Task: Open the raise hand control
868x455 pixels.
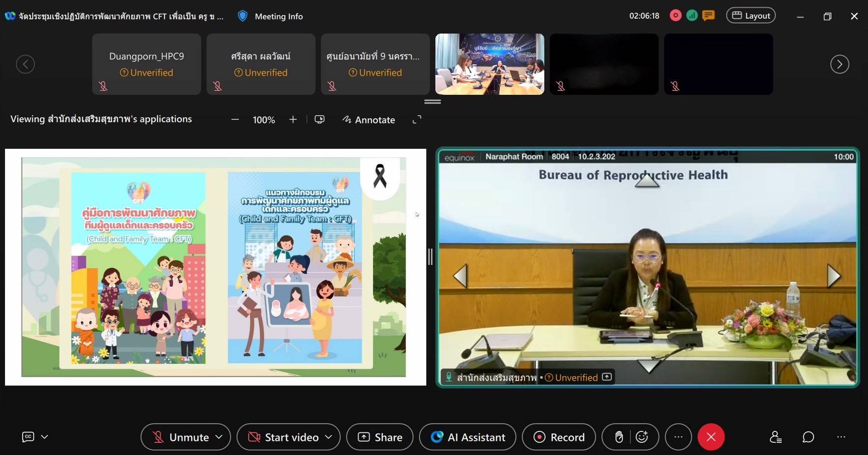Action: [x=619, y=437]
